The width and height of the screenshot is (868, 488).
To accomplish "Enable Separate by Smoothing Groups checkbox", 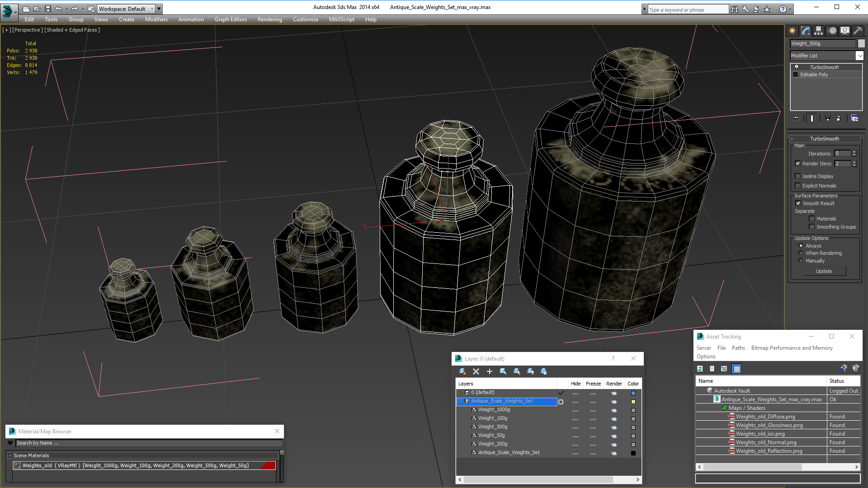I will [811, 227].
